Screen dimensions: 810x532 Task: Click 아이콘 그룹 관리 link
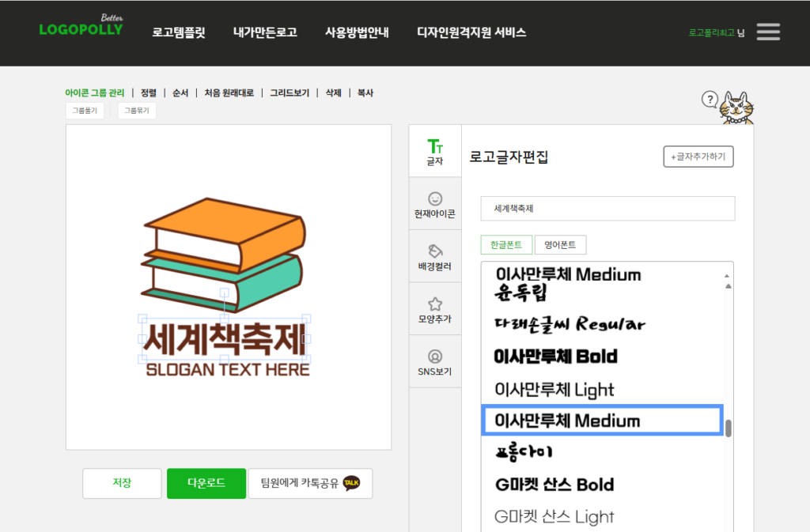coord(95,92)
